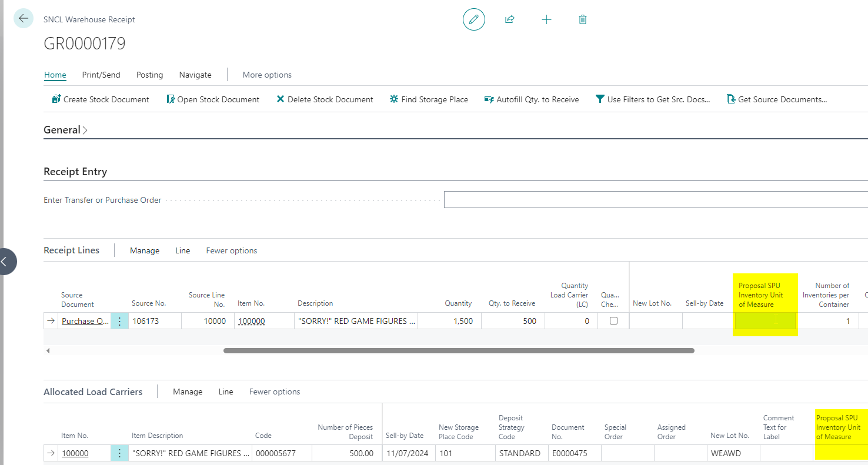Image resolution: width=868 pixels, height=465 pixels.
Task: Open the Purchase Order source document link
Action: (85, 321)
